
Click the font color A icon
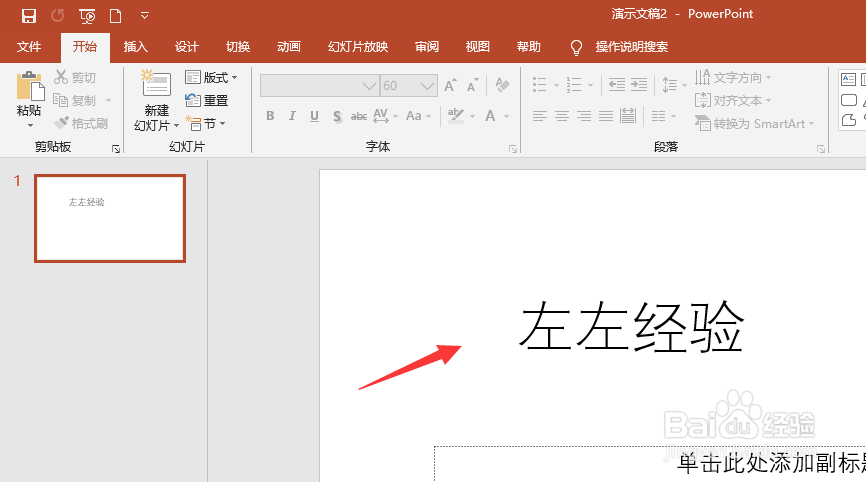pyautogui.click(x=490, y=116)
